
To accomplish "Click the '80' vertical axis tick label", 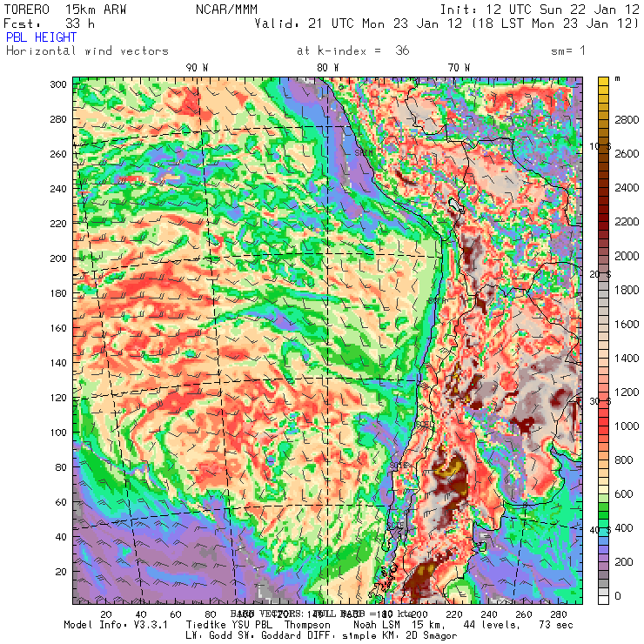I will pyautogui.click(x=61, y=467).
